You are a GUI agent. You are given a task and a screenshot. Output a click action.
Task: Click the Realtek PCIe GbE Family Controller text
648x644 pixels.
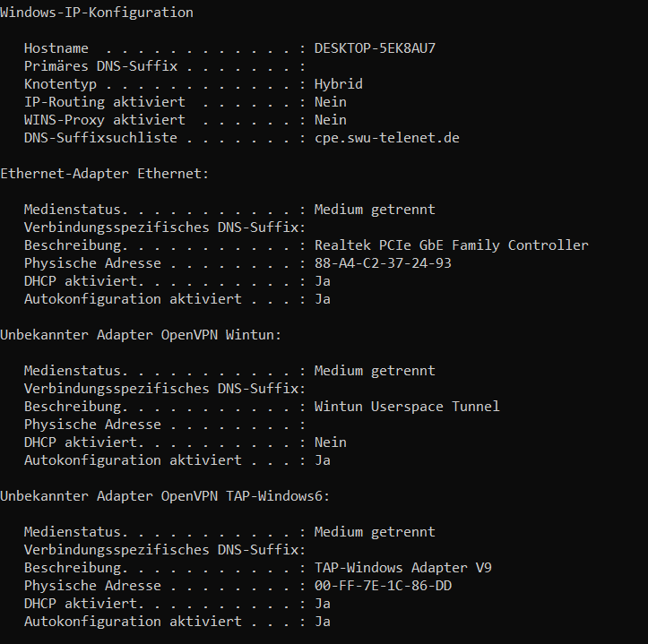click(x=452, y=245)
